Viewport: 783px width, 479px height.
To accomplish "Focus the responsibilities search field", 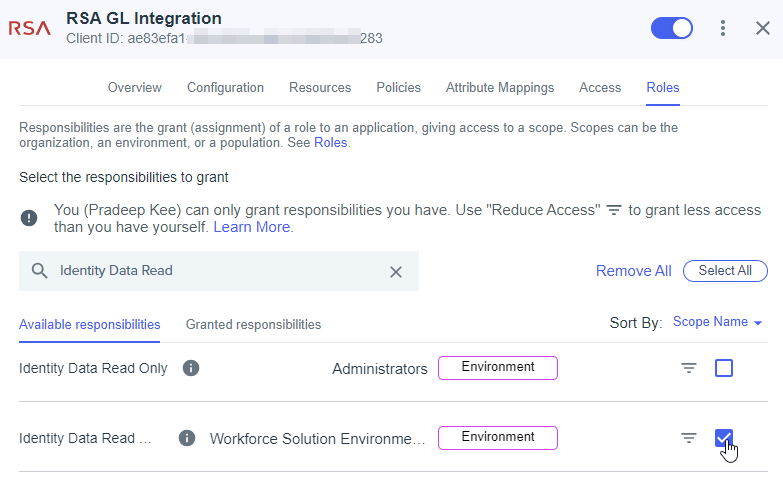I will [219, 271].
